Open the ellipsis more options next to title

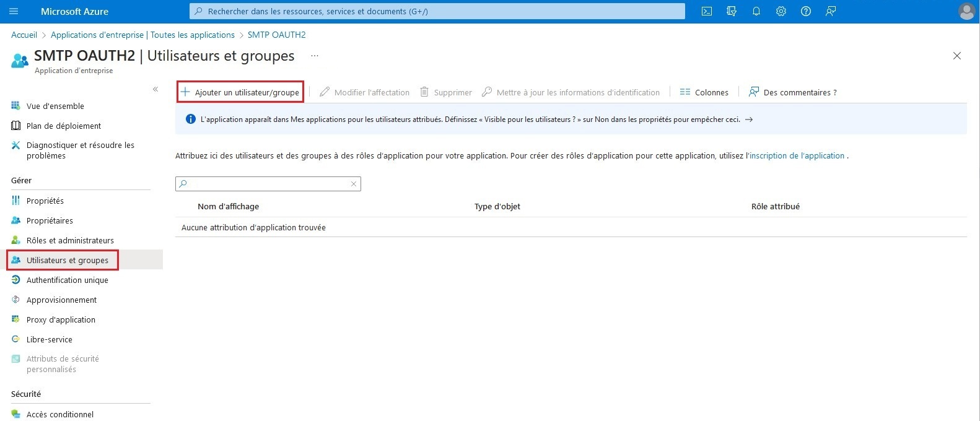[315, 56]
